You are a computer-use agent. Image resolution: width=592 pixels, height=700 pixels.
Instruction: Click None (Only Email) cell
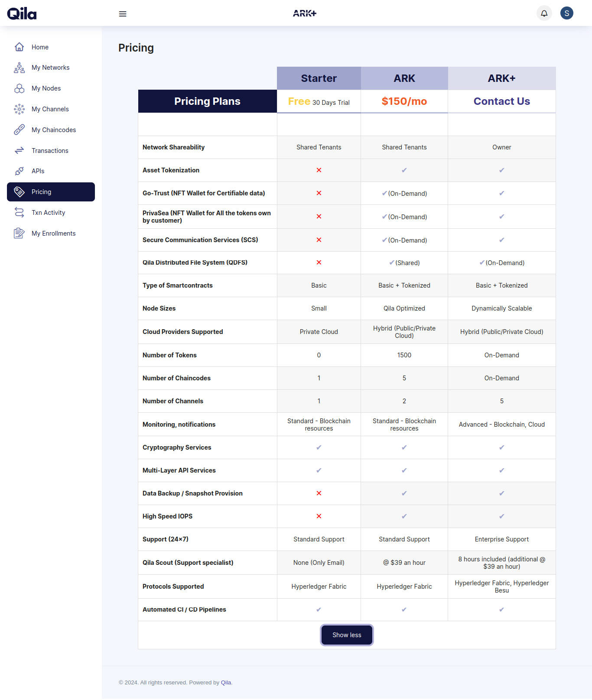tap(319, 563)
